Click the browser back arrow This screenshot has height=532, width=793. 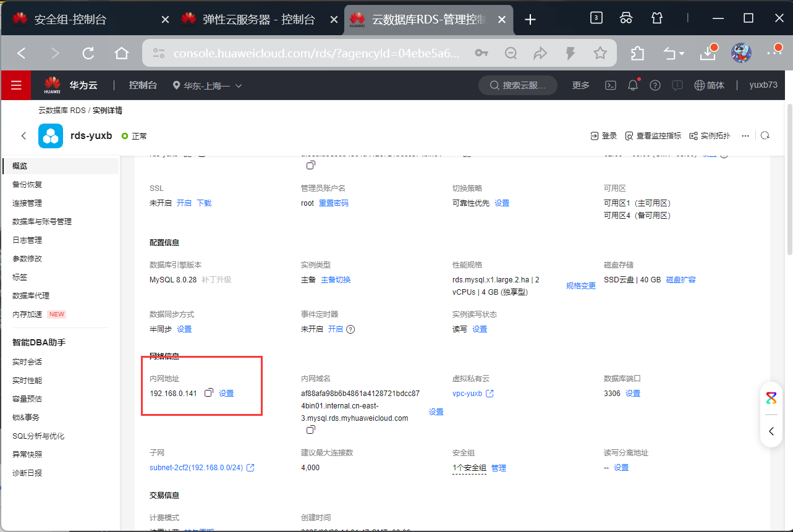(22, 53)
